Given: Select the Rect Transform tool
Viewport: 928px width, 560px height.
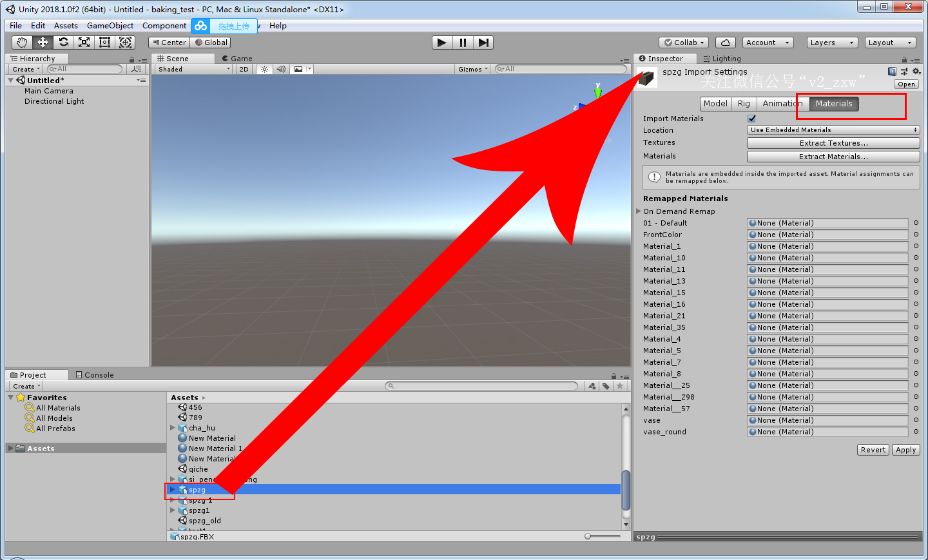Looking at the screenshot, I should coord(104,43).
